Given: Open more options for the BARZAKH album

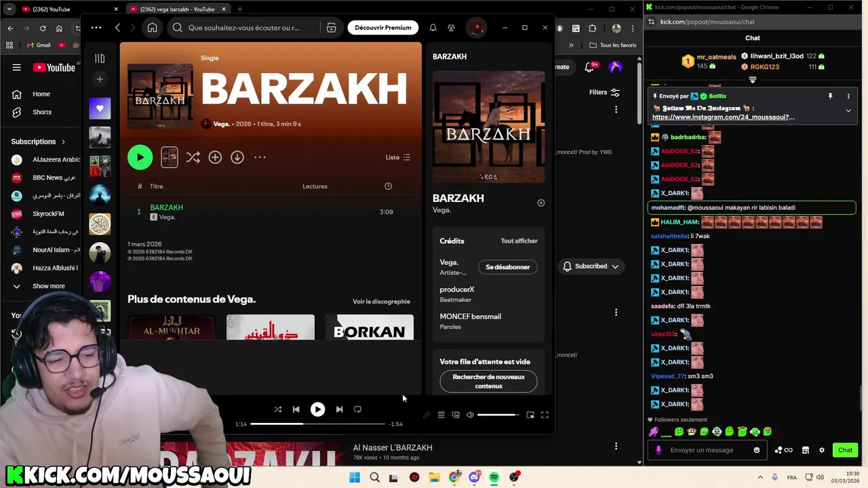Looking at the screenshot, I should 260,157.
